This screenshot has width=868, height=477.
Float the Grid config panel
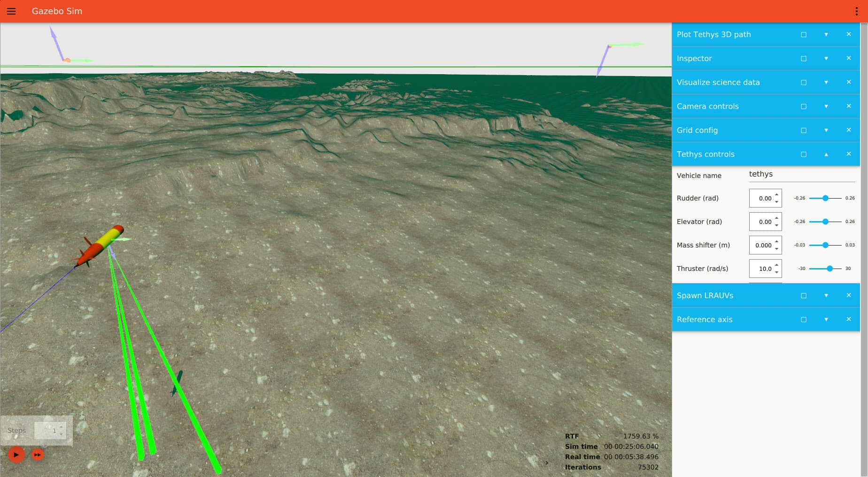[804, 130]
